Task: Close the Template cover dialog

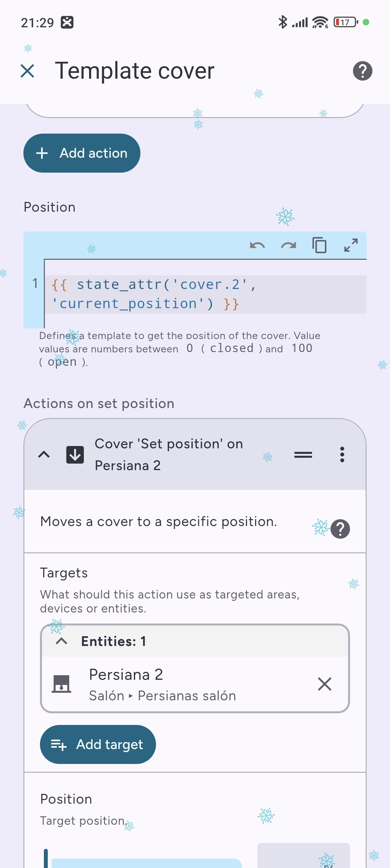Action: (x=27, y=71)
